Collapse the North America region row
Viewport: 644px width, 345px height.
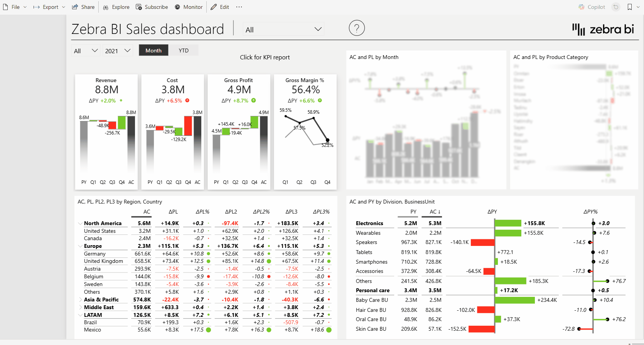point(80,224)
